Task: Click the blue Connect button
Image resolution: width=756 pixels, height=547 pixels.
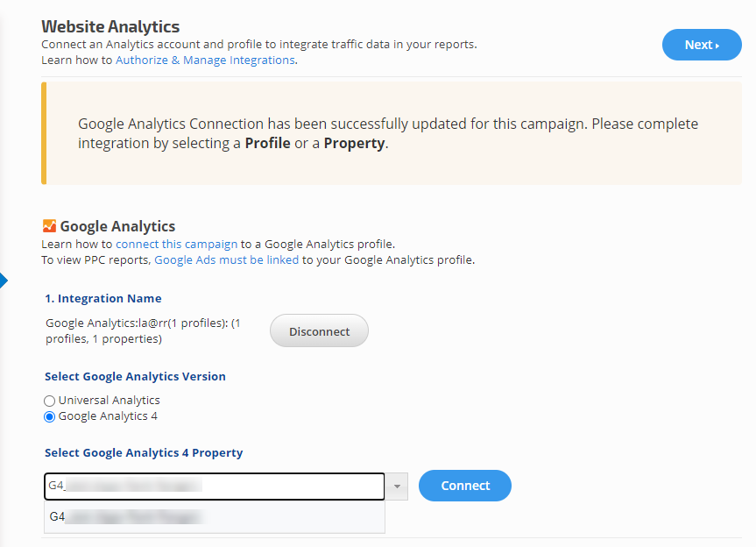Action: 464,486
